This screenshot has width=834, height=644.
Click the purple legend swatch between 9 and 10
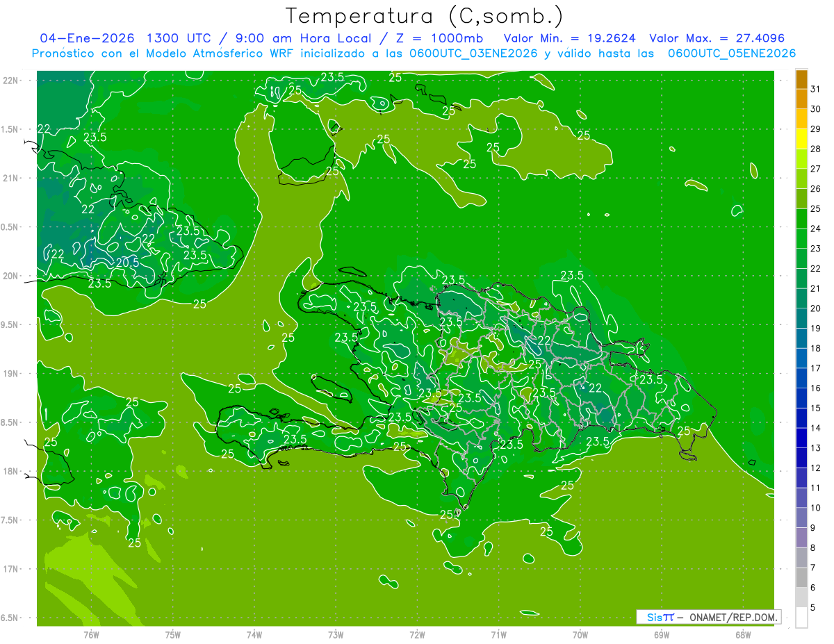point(801,518)
